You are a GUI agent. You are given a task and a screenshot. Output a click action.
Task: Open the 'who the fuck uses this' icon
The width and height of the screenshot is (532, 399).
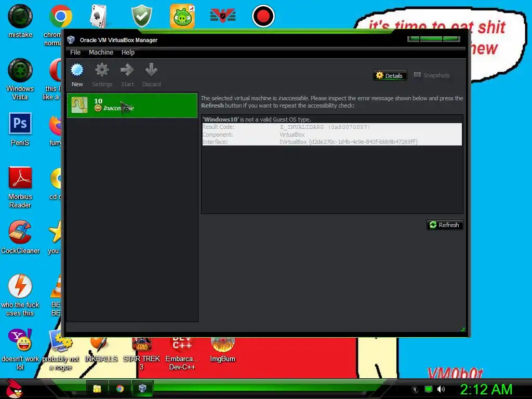click(20, 295)
